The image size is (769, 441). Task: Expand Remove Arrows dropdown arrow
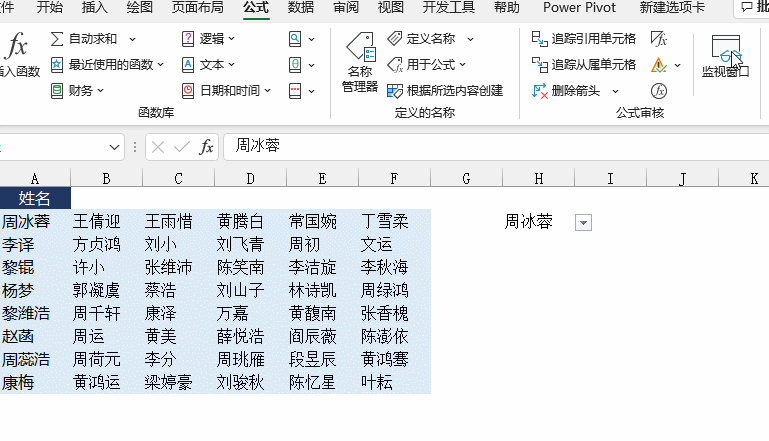pyautogui.click(x=615, y=91)
